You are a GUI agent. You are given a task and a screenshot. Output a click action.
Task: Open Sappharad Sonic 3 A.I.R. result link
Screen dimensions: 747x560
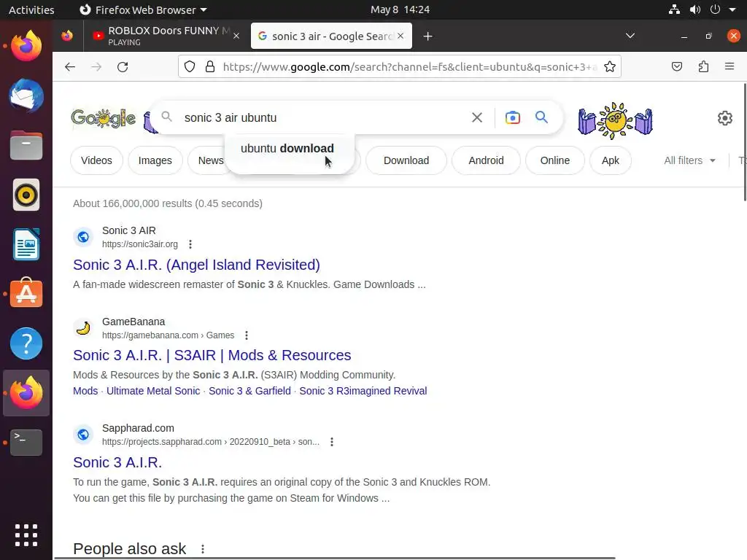[x=117, y=462]
